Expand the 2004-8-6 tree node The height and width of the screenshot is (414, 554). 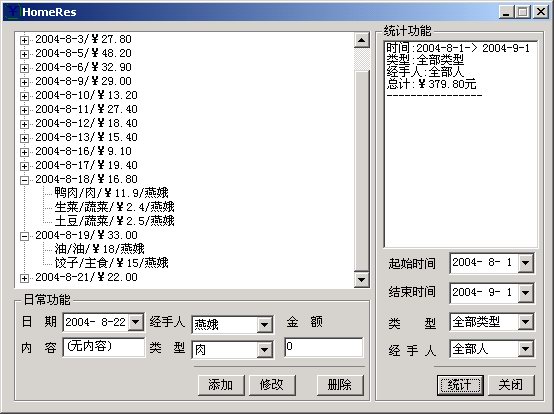coord(24,68)
